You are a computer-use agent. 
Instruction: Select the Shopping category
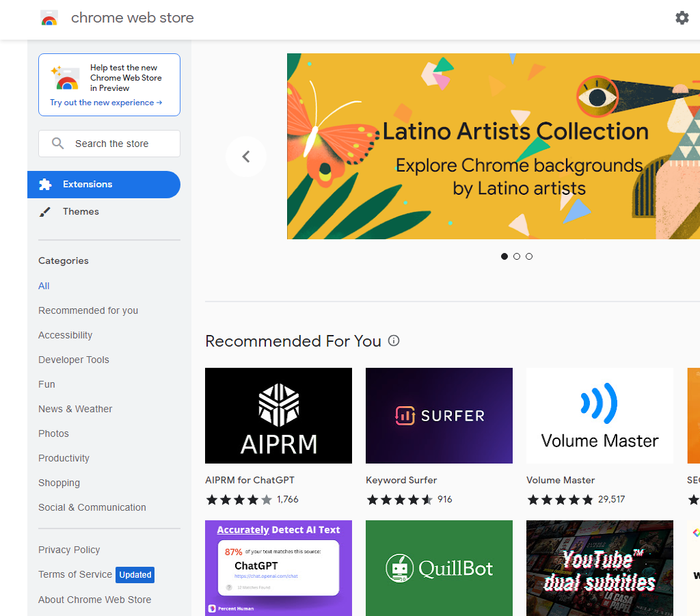click(x=59, y=483)
